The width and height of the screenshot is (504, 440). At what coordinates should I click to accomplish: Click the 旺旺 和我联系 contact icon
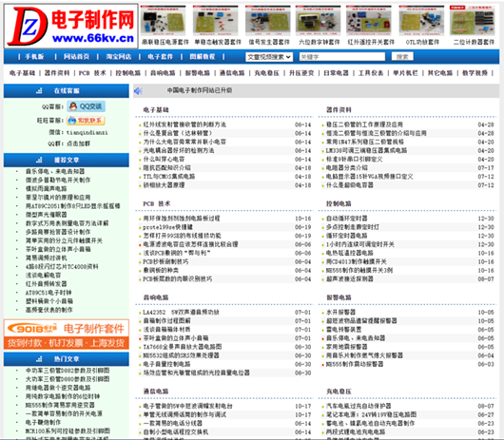click(x=86, y=121)
